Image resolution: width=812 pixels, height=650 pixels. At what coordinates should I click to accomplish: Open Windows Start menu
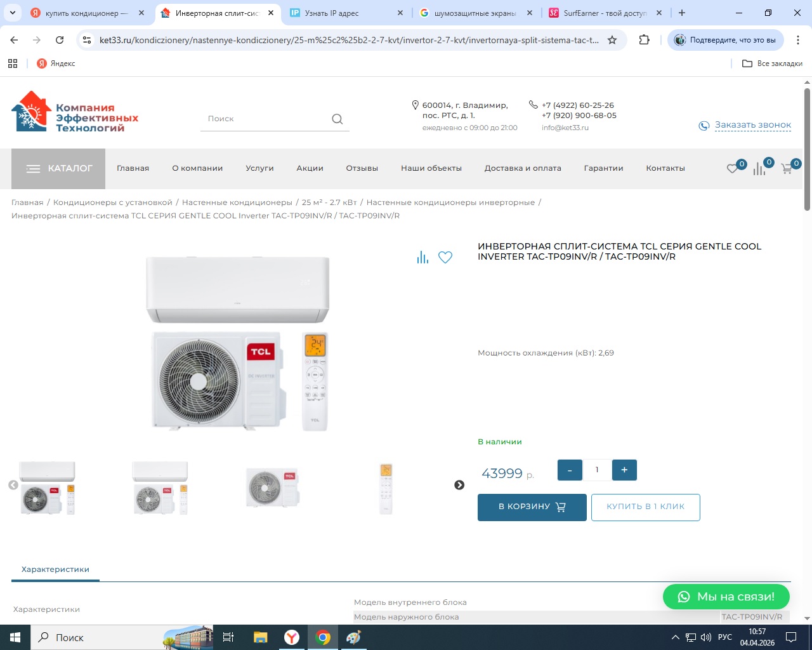pos(15,637)
